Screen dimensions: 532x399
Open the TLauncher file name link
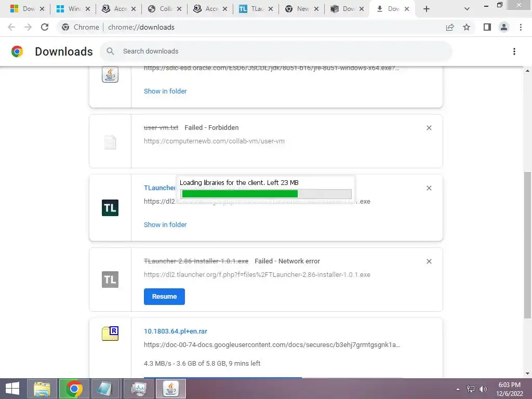coord(160,188)
